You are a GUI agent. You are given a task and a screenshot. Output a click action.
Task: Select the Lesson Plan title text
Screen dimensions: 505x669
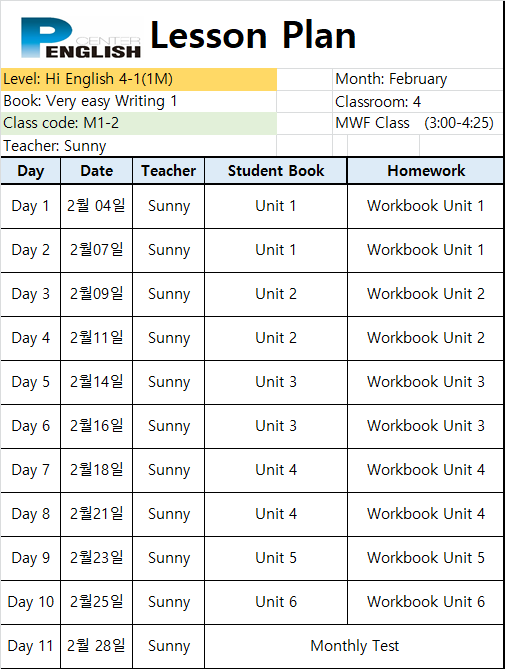pos(253,35)
